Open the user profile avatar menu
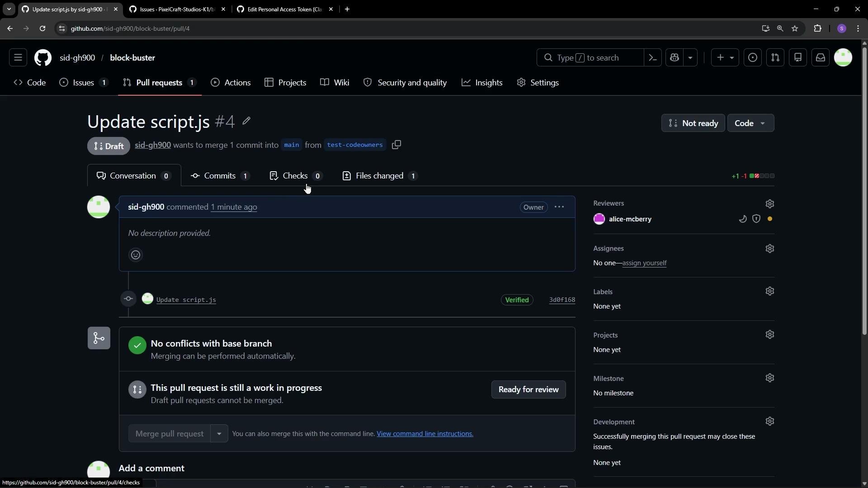The width and height of the screenshot is (868, 488). 843,58
